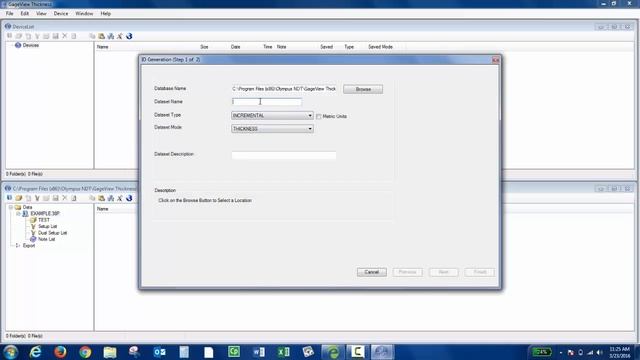The height and width of the screenshot is (360, 640).
Task: Open the Window menu
Action: (x=84, y=13)
